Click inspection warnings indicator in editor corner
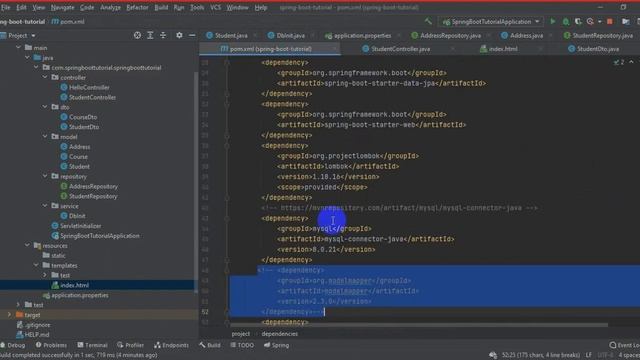The image size is (640, 360). [x=619, y=62]
